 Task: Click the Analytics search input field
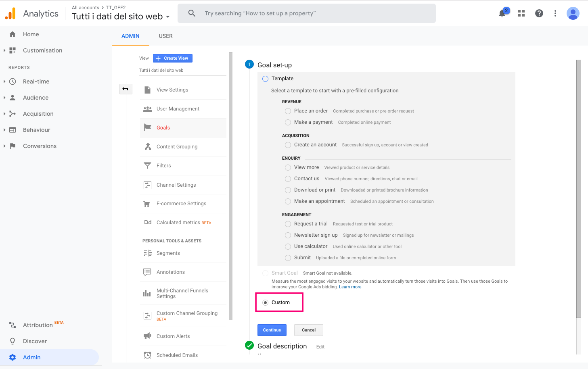pos(307,13)
